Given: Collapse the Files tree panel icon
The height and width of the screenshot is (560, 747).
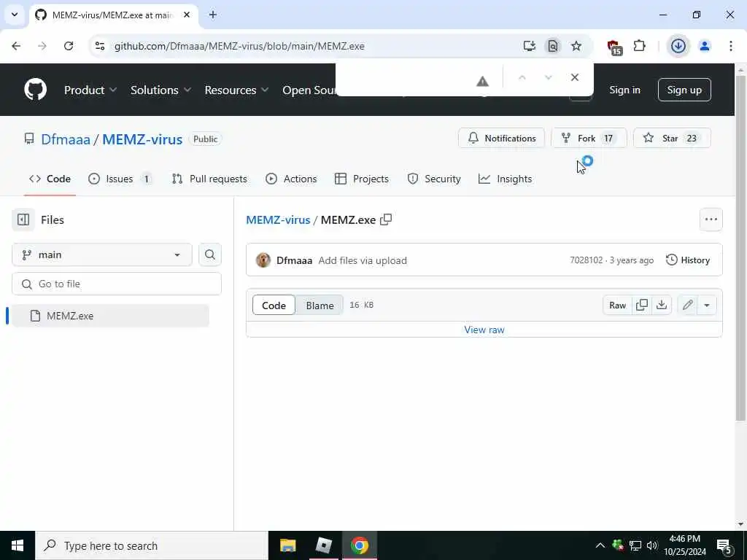Looking at the screenshot, I should 23,219.
